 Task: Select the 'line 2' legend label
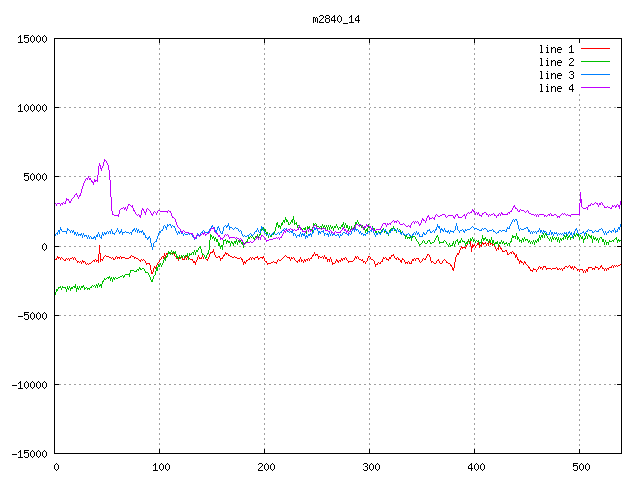[x=557, y=62]
